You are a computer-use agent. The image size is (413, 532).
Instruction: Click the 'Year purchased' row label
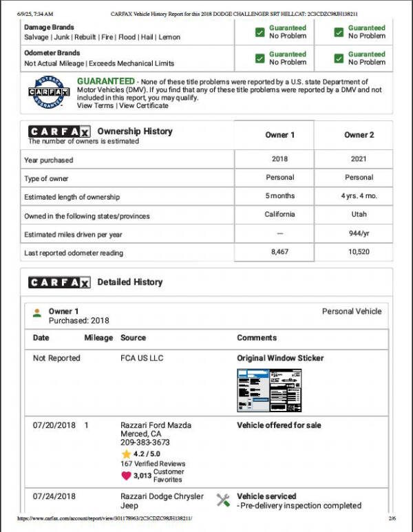point(49,160)
